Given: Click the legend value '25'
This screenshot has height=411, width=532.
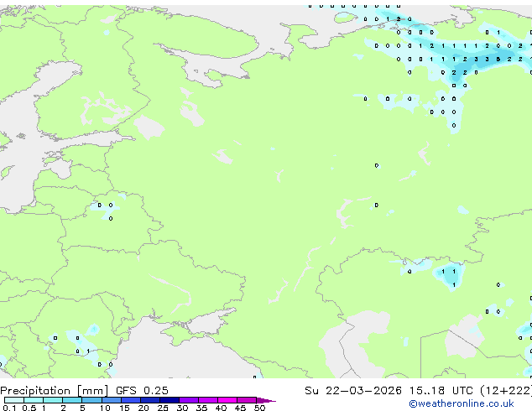Looking at the screenshot, I should click(163, 408).
